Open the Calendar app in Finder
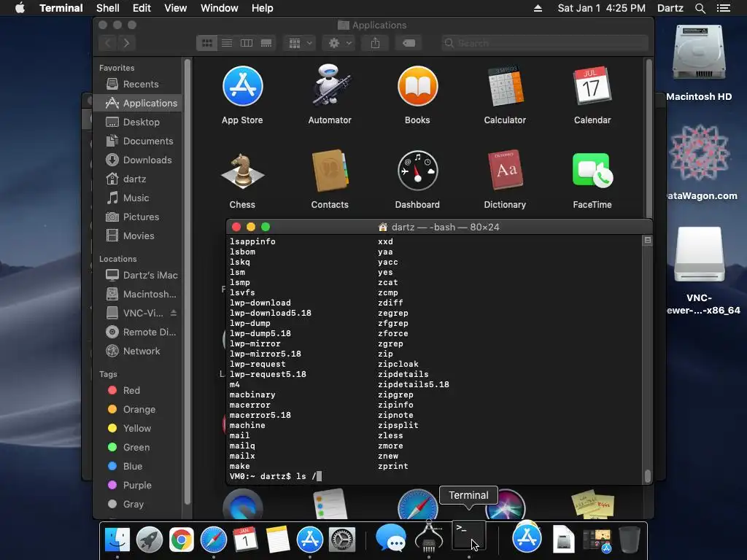 pos(592,86)
